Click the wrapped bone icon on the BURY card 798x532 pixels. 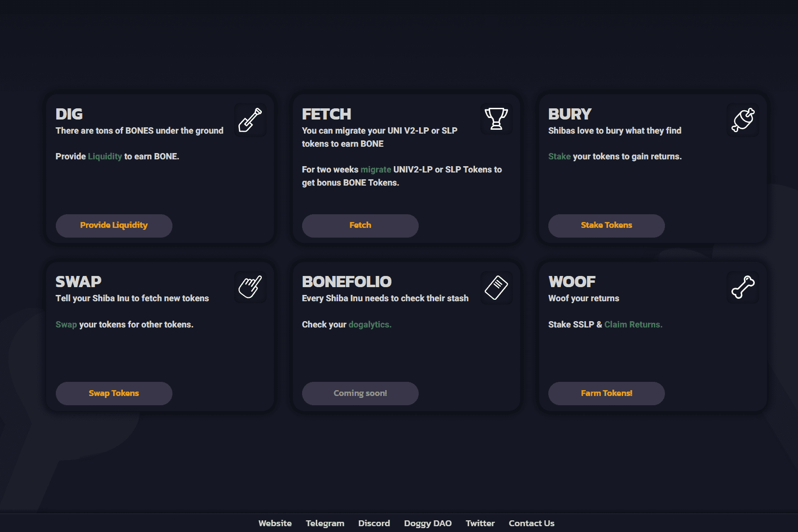click(x=742, y=119)
